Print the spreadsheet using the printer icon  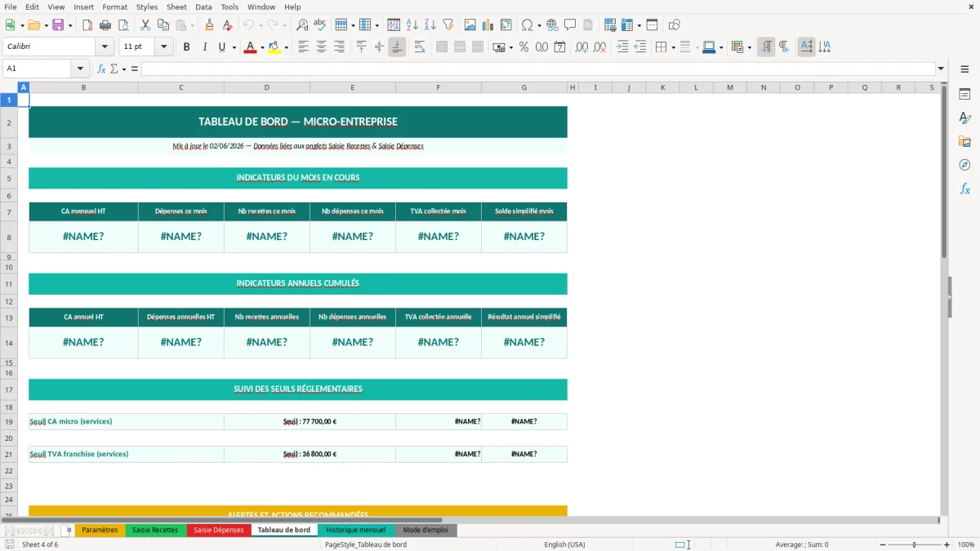point(105,25)
